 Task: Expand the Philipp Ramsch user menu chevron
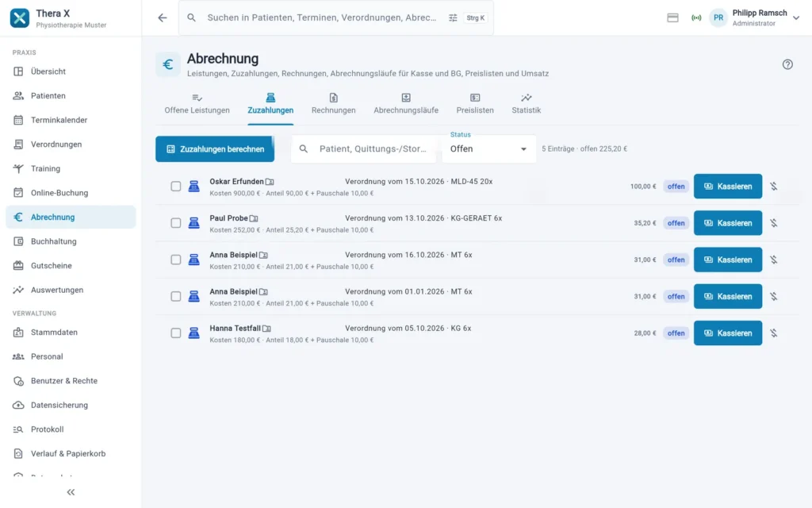(796, 17)
